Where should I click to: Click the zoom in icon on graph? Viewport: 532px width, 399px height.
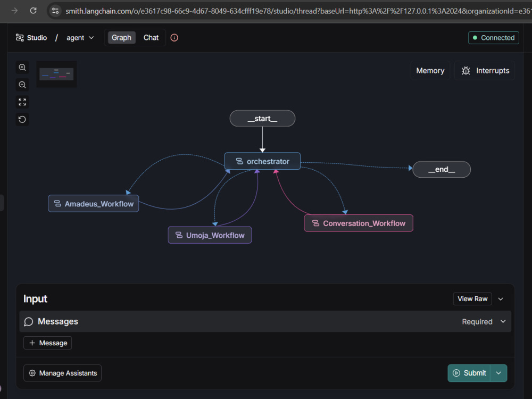click(x=22, y=67)
